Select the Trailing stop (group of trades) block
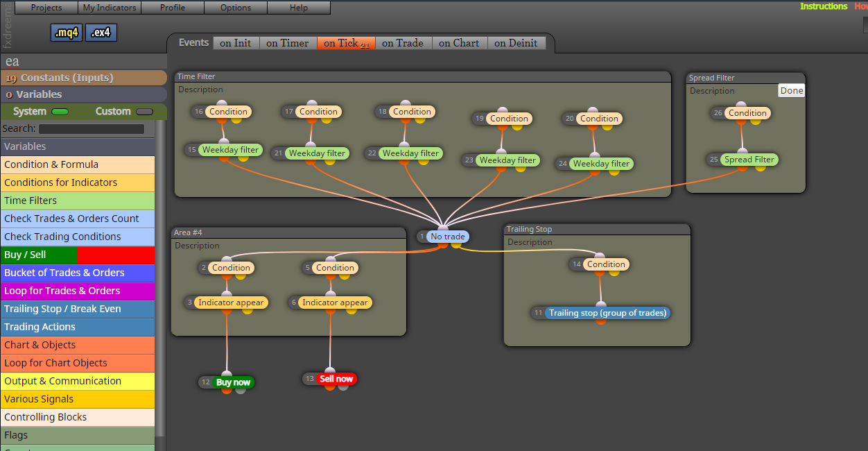The width and height of the screenshot is (868, 451). click(608, 313)
